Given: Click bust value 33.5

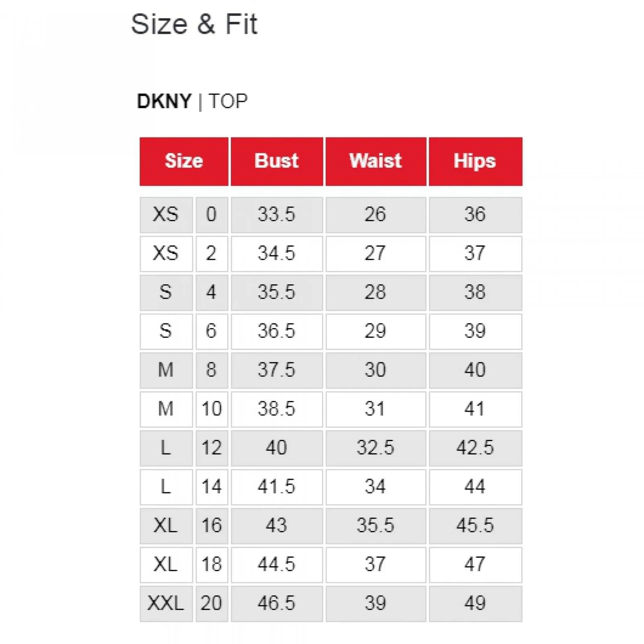Looking at the screenshot, I should pyautogui.click(x=277, y=215).
